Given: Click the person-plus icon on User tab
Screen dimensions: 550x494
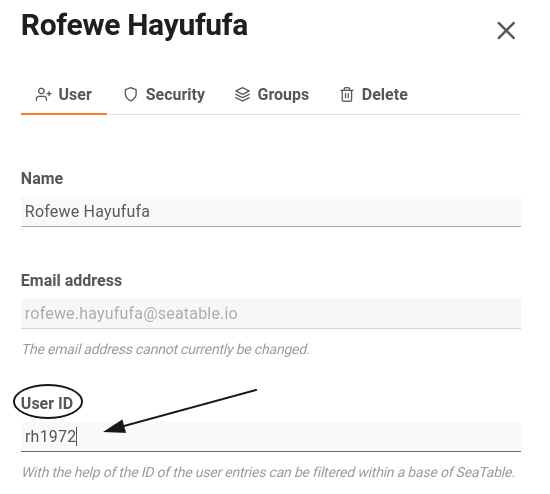Looking at the screenshot, I should 43,95.
